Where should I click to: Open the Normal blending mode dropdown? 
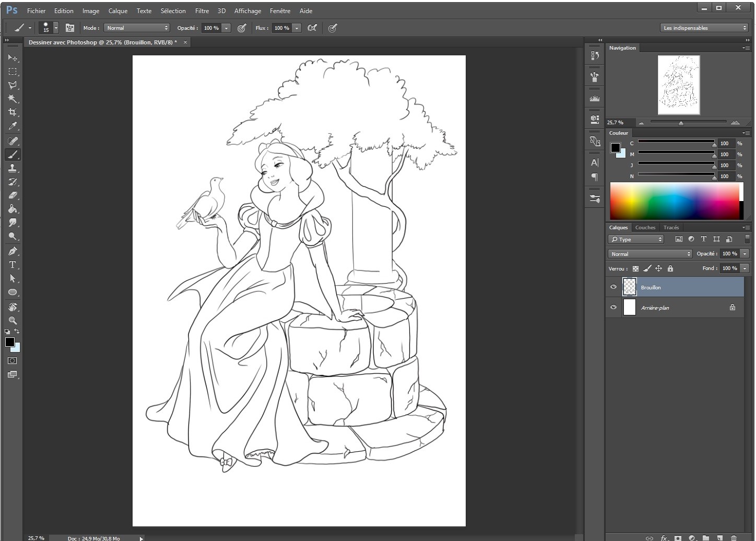(649, 253)
